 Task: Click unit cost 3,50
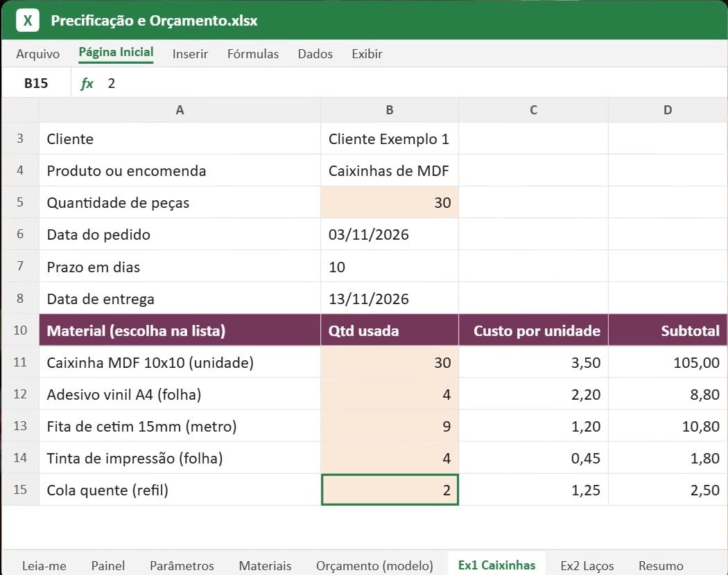[x=533, y=362]
